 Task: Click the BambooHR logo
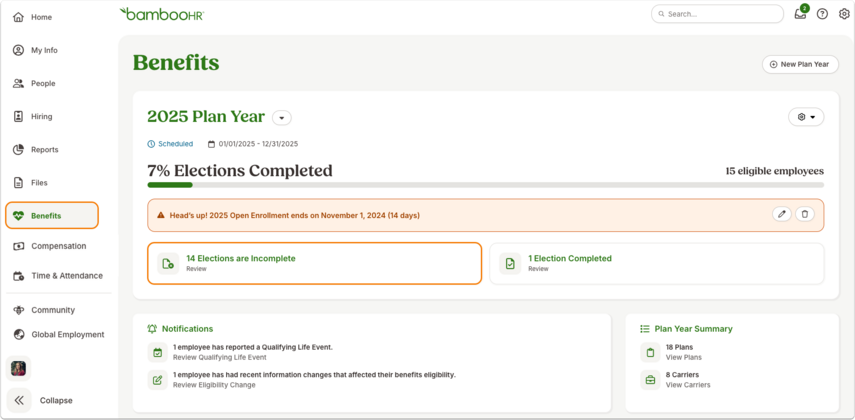coord(162,14)
